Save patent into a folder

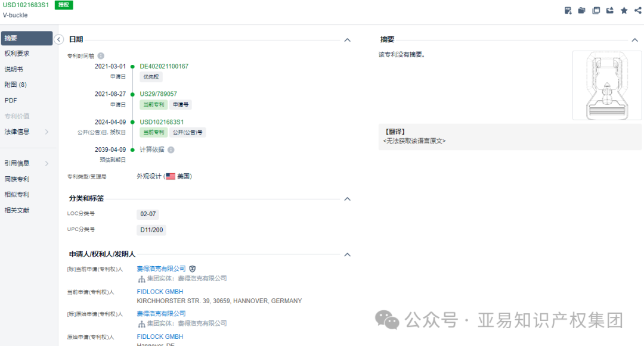581,10
